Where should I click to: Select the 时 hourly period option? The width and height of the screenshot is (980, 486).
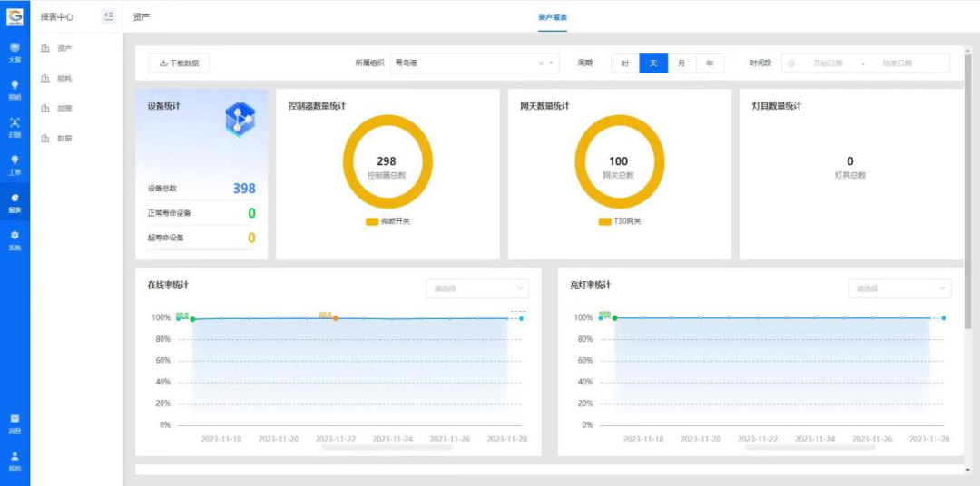(625, 63)
